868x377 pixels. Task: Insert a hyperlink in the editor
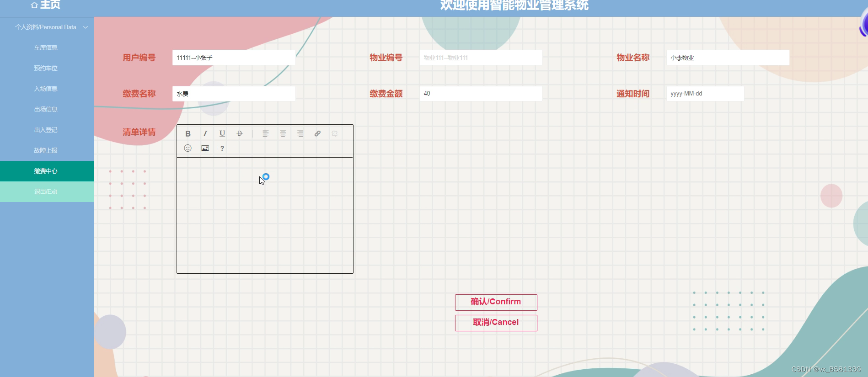pos(317,133)
